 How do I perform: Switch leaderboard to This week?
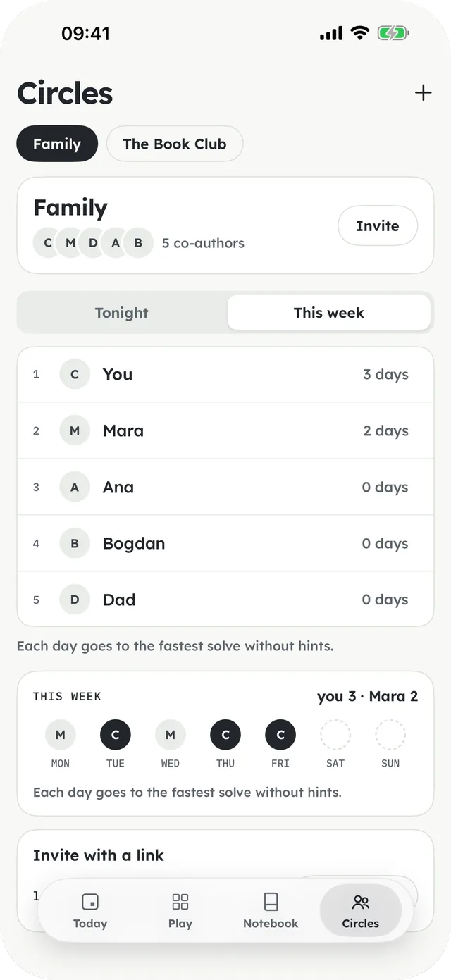pos(328,313)
